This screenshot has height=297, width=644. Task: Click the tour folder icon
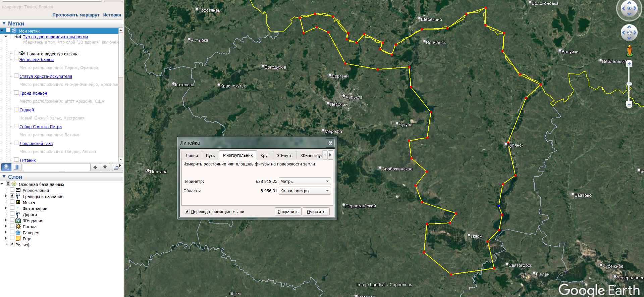(x=18, y=37)
